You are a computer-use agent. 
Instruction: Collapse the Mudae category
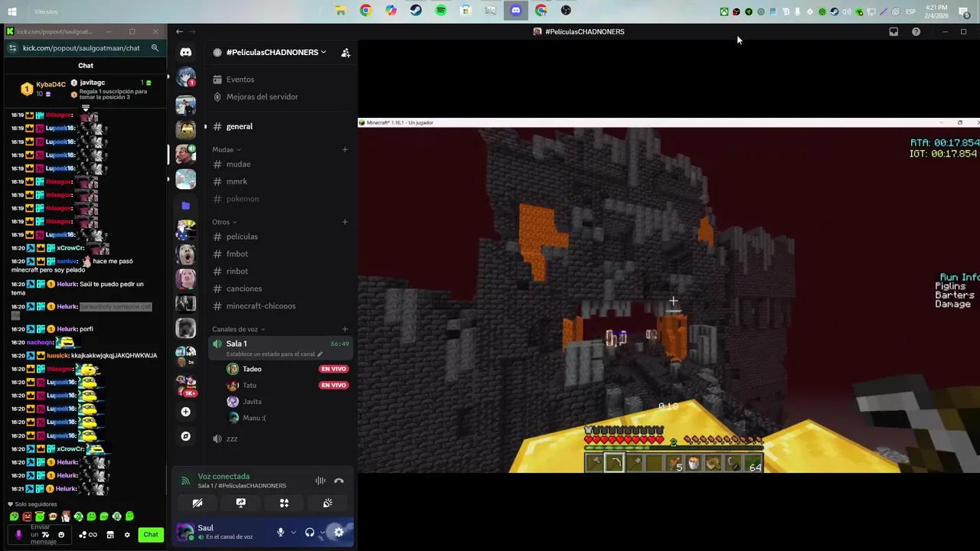tap(226, 149)
